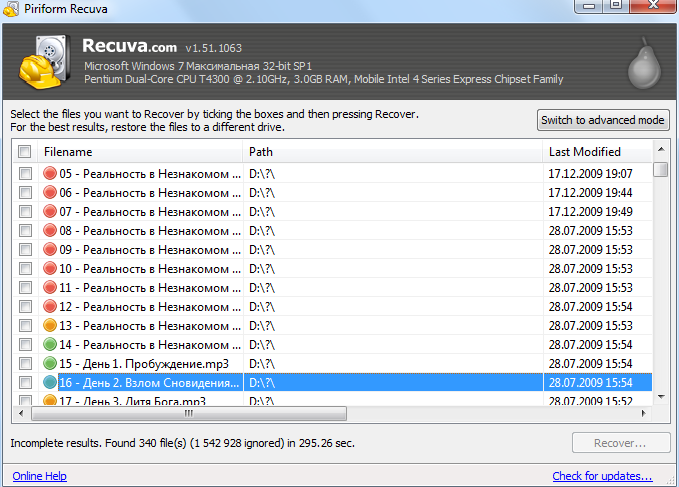This screenshot has height=487, width=679.
Task: Tick the checkbox for file 05
Action: 26,174
